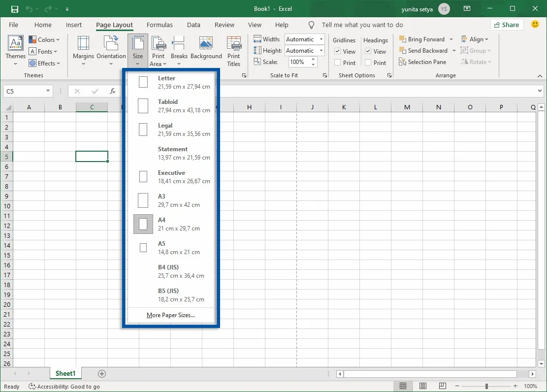
Task: Enable the Headings Print checkbox
Action: point(368,63)
